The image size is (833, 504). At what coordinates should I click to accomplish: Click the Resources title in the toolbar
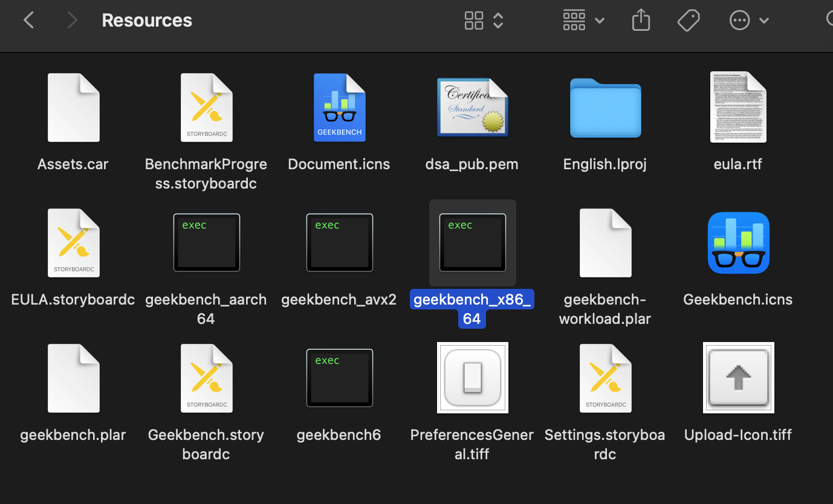click(x=146, y=20)
